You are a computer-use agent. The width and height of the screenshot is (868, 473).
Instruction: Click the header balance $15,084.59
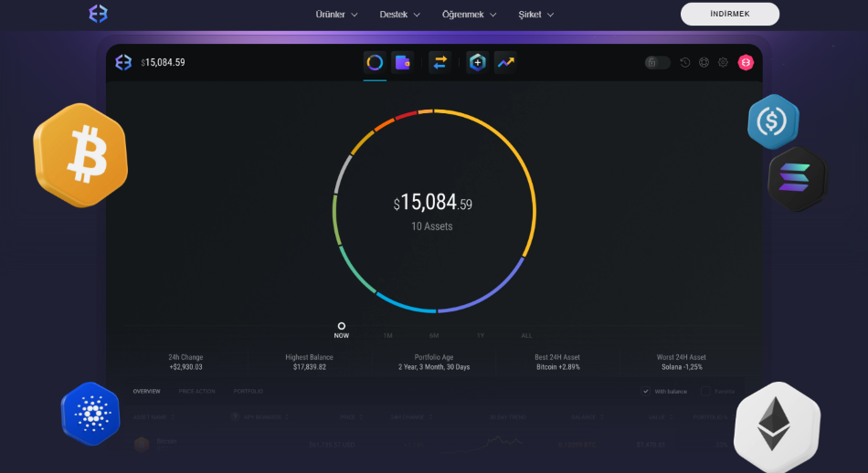point(163,62)
